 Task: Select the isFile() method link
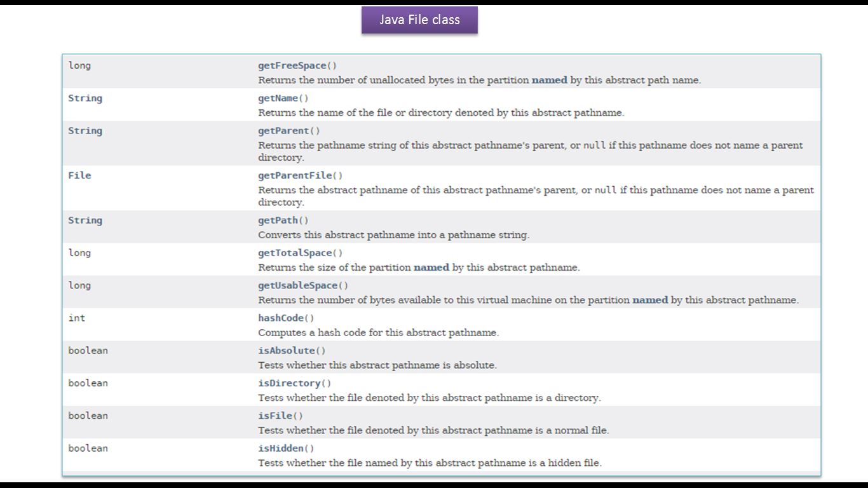[276, 416]
